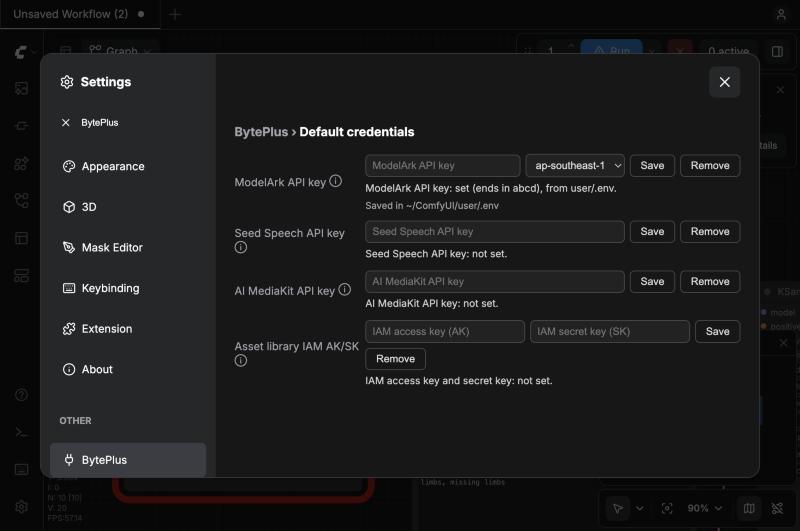
Task: Open the region dropdown showing ap-southeast-1
Action: (575, 165)
